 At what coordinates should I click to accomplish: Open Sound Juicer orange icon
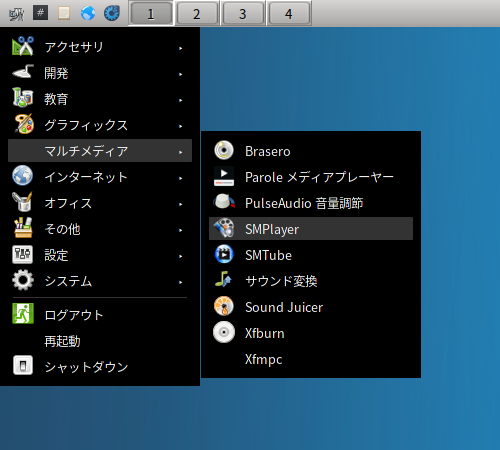coord(224,306)
